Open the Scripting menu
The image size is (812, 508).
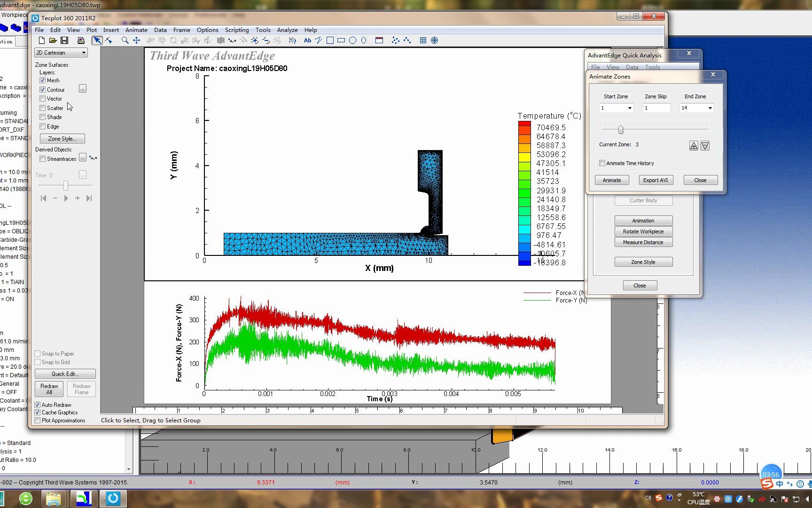[236, 30]
